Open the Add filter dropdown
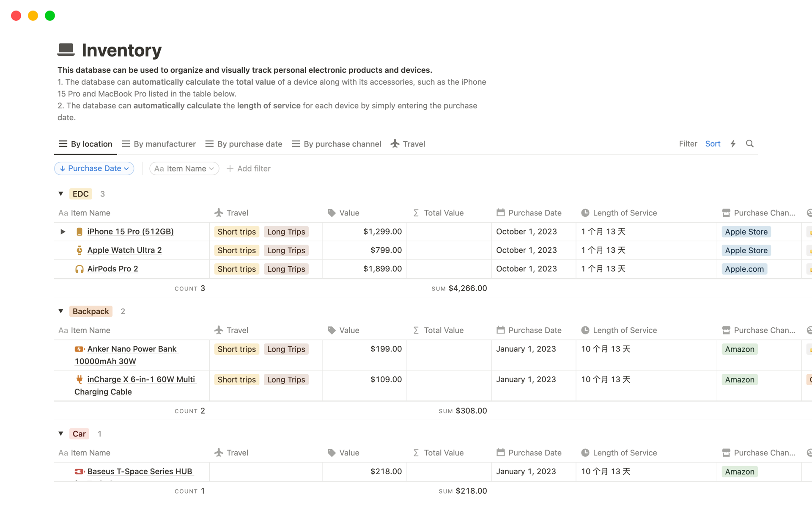 249,168
